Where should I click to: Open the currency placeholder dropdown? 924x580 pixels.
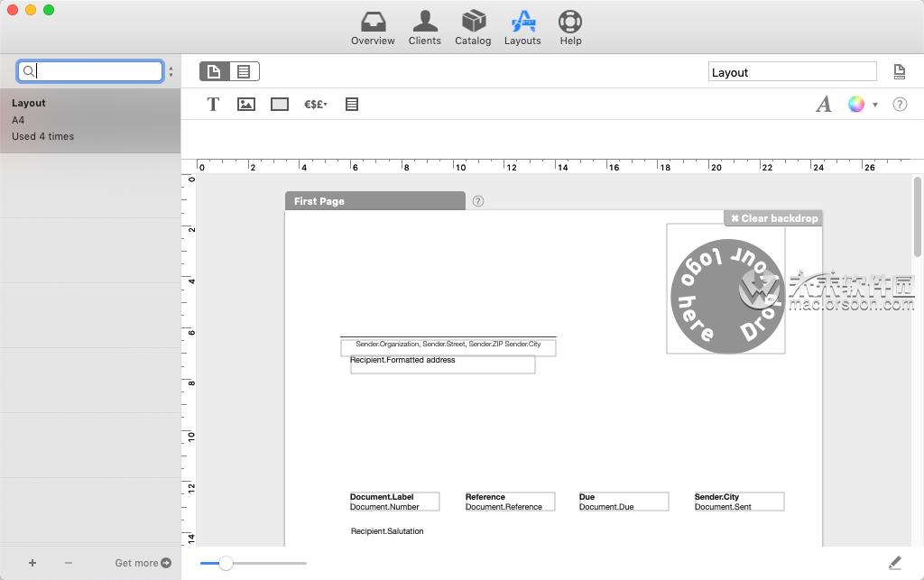pyautogui.click(x=315, y=105)
